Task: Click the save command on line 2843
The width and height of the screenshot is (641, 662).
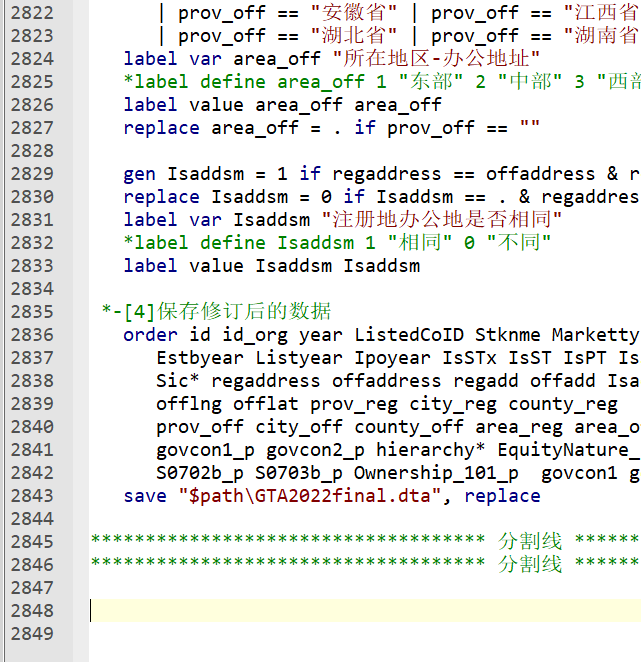Action: 145,496
